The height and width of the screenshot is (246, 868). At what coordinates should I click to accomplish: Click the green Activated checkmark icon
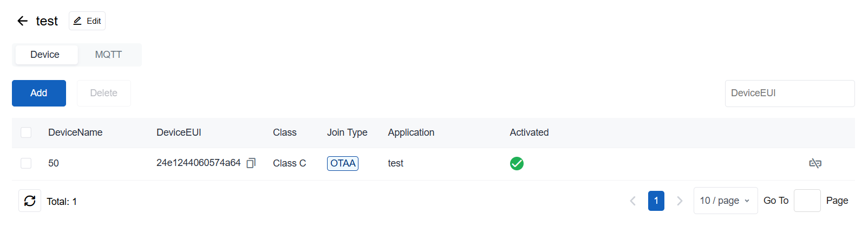(x=517, y=163)
